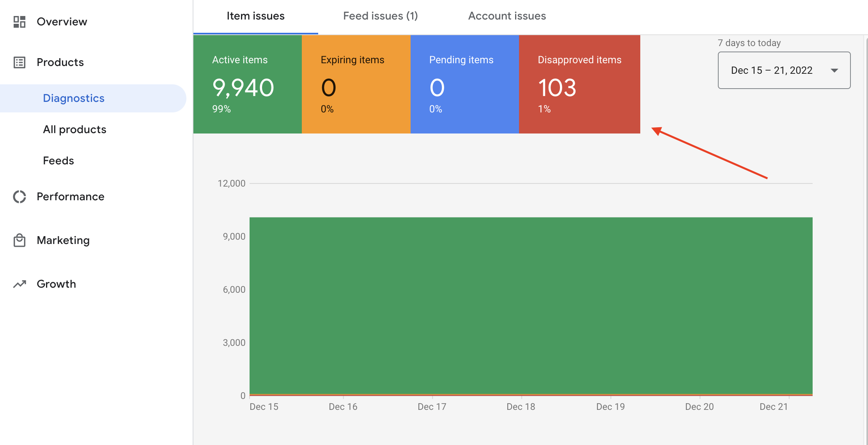868x445 pixels.
Task: Click the 99% active percentage
Action: [221, 109]
